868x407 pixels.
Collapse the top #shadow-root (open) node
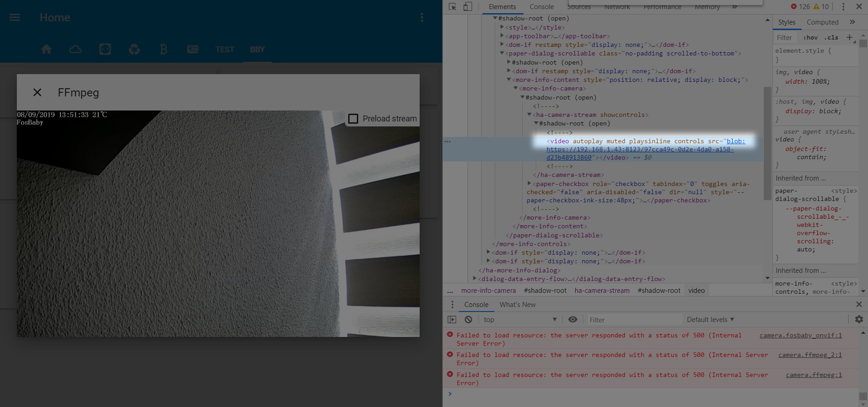point(495,18)
